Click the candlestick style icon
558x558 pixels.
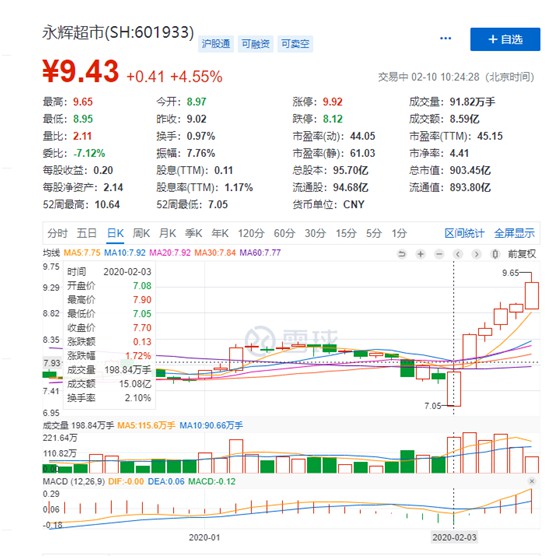(x=495, y=254)
